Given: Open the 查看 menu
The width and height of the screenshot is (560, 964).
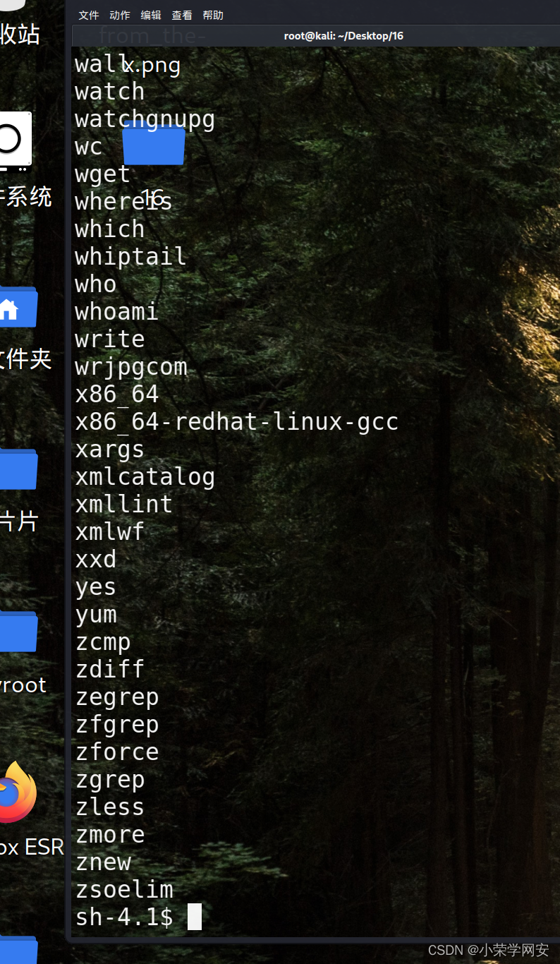Looking at the screenshot, I should [182, 15].
